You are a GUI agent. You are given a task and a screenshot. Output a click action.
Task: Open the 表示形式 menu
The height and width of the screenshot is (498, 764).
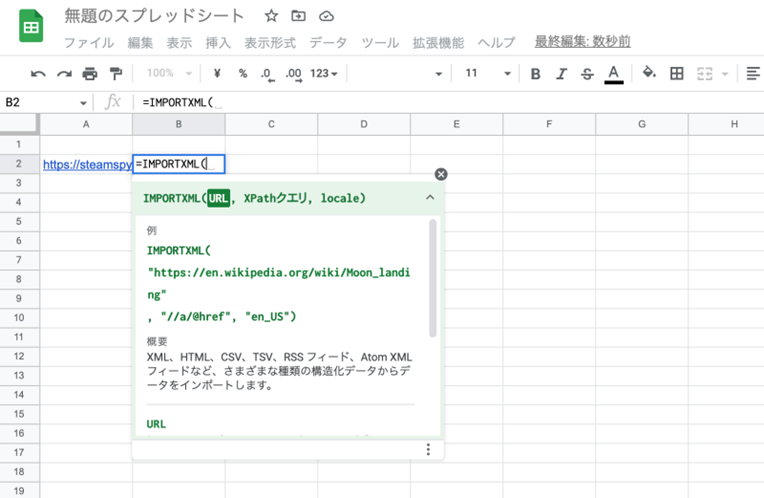(x=270, y=43)
